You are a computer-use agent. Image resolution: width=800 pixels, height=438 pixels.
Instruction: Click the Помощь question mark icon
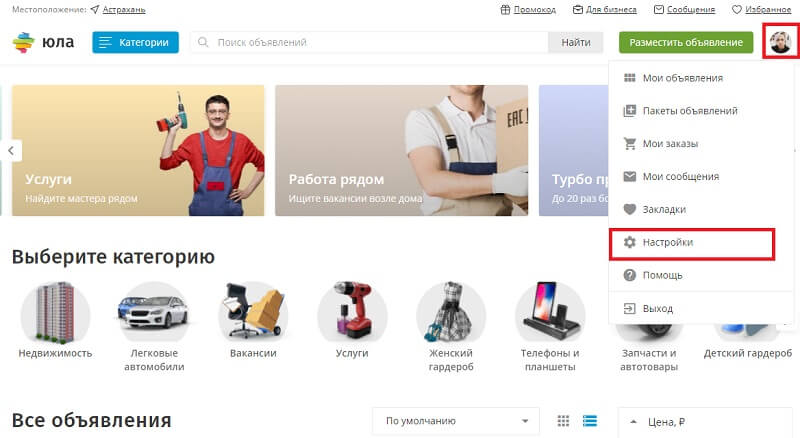pos(630,275)
